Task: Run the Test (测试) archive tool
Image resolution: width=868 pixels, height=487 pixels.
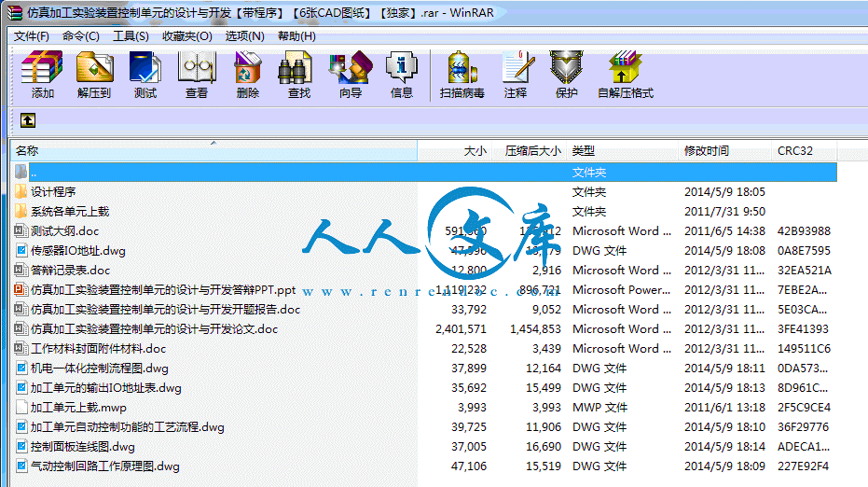Action: 145,68
